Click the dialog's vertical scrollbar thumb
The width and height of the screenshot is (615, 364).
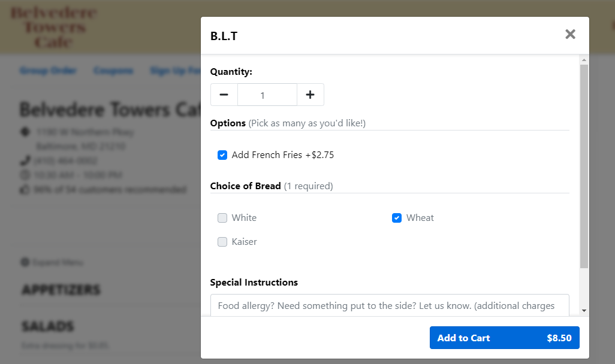pos(584,166)
